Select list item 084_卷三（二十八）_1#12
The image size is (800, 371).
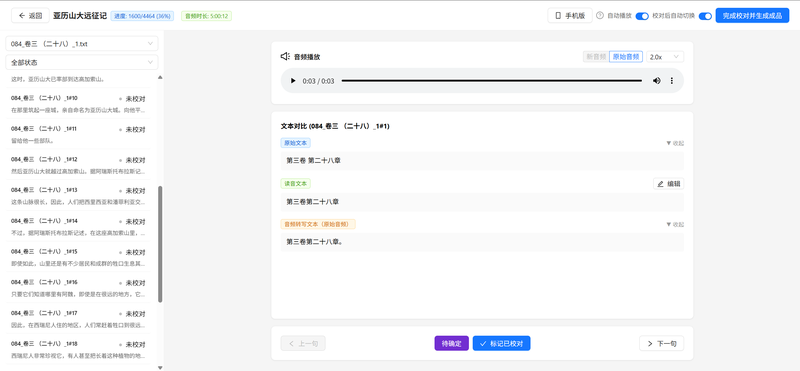78,165
